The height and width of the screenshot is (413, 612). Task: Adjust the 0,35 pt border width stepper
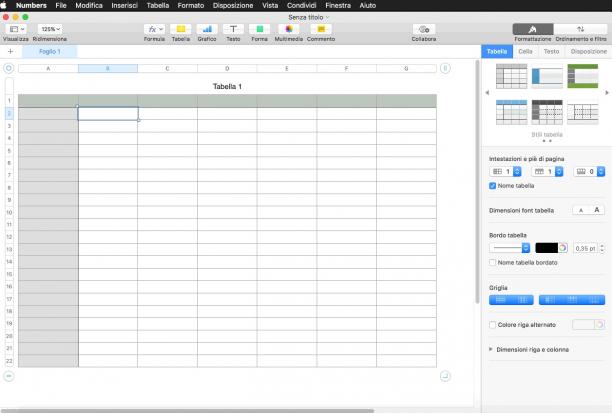click(x=602, y=248)
